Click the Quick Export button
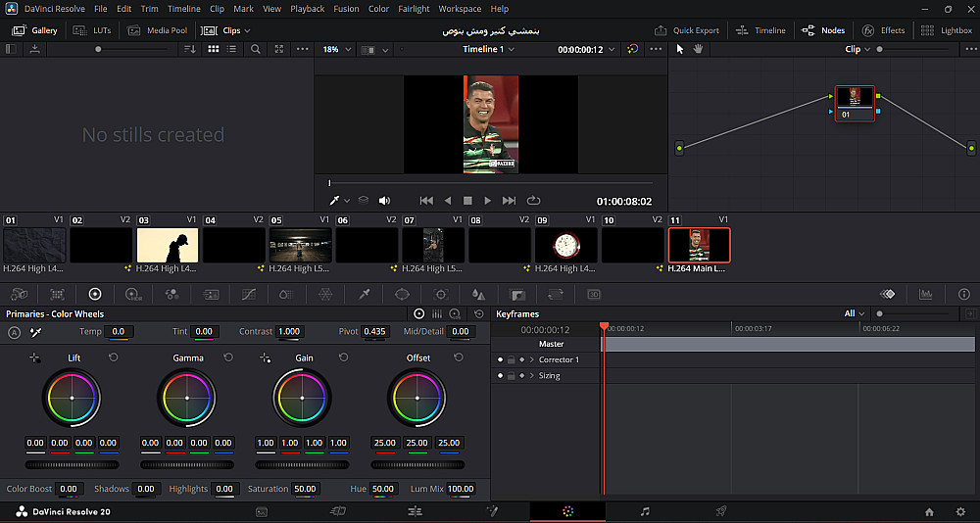 687,30
